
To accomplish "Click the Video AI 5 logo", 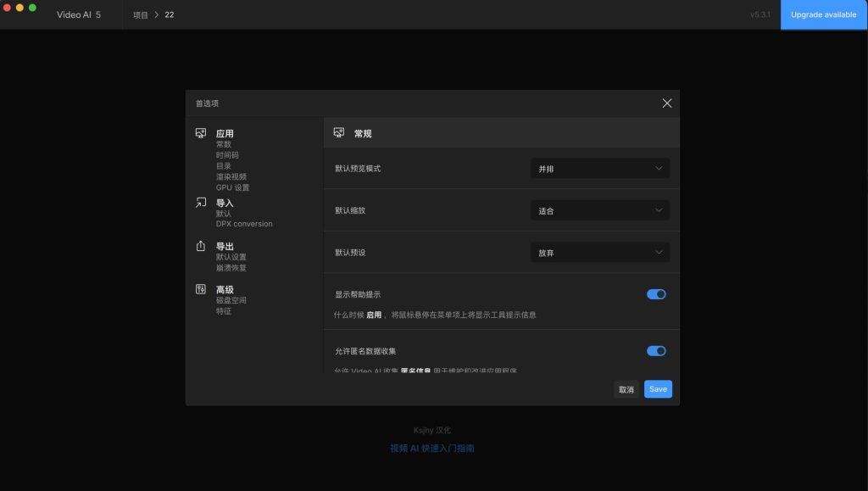I will pyautogui.click(x=80, y=14).
